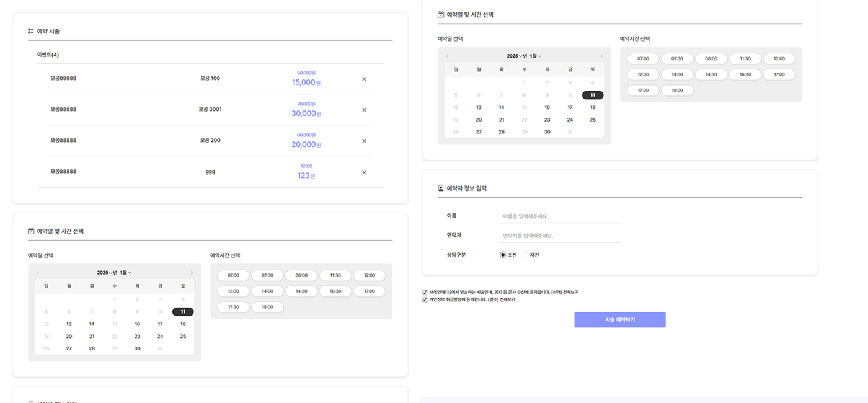Screen dimensions: 868x403
Task: Pick 14:30 time slot in left-side panel
Action: (301, 291)
